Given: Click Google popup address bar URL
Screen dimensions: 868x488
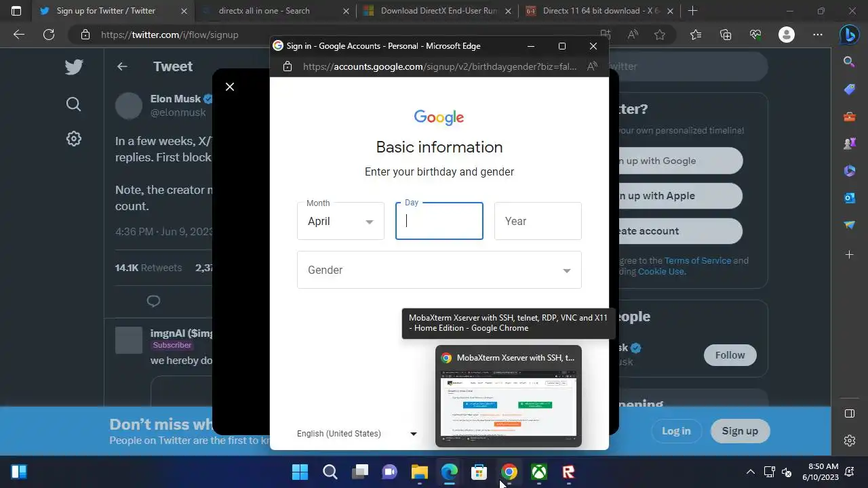Looking at the screenshot, I should tap(440, 66).
